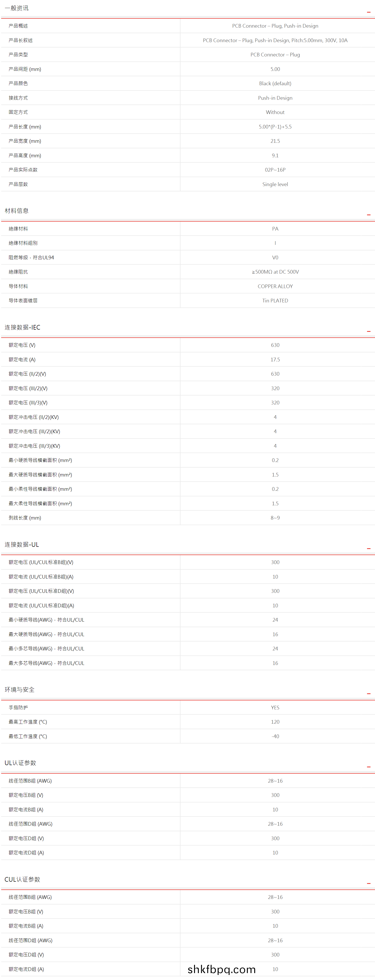Click the 产品概述 row label
The height and width of the screenshot is (980, 375).
tap(18, 26)
